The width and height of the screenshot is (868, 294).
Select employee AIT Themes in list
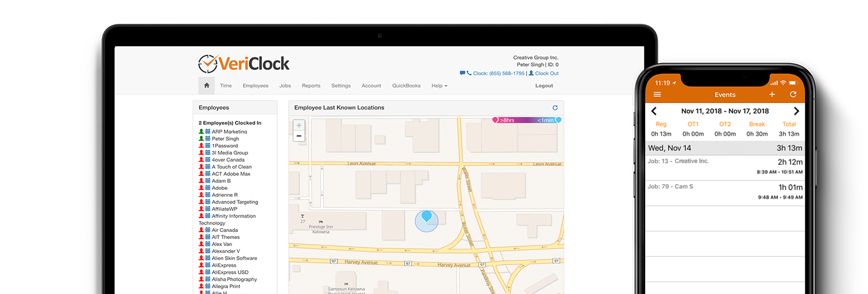(226, 237)
